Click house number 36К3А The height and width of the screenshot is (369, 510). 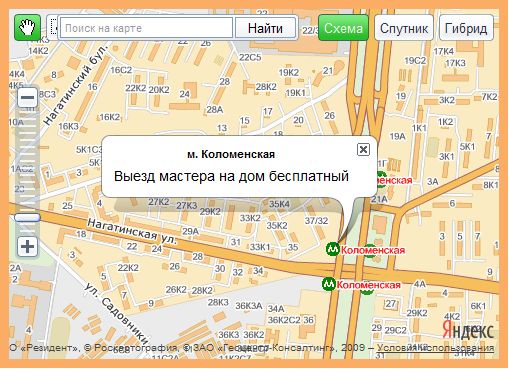tap(249, 306)
